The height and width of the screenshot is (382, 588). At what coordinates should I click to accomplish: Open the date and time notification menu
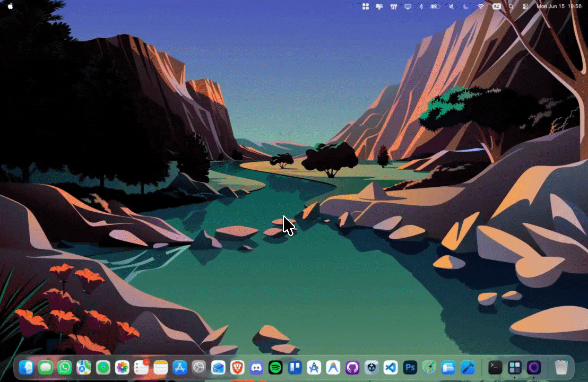[x=559, y=6]
